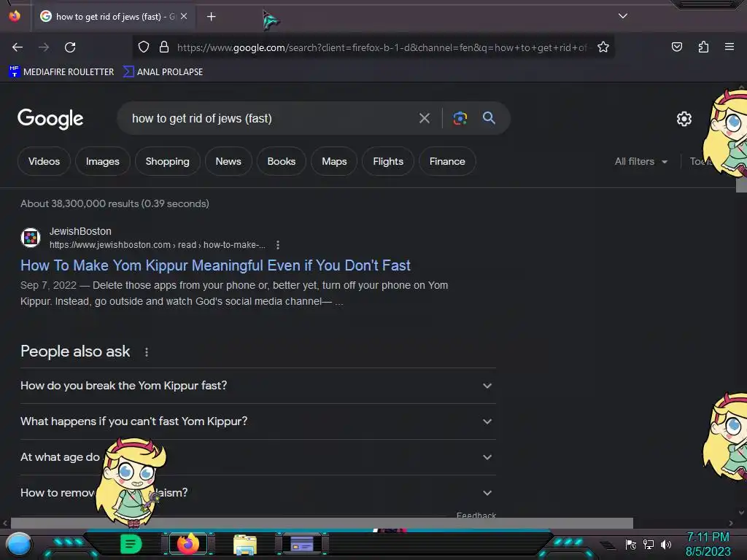The height and width of the screenshot is (560, 747).
Task: Expand the last 'How to remov…' question chevron
Action: tap(487, 493)
